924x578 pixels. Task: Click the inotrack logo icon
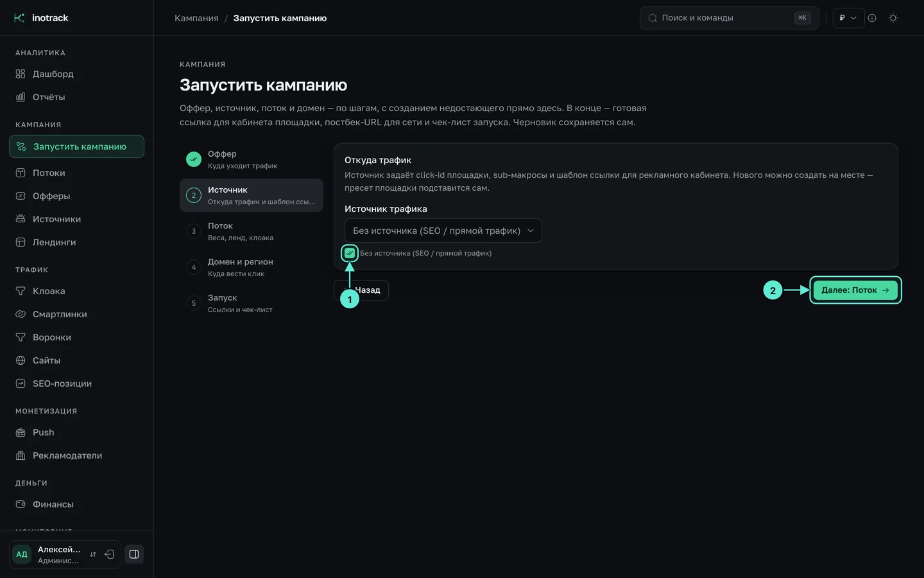click(x=19, y=18)
